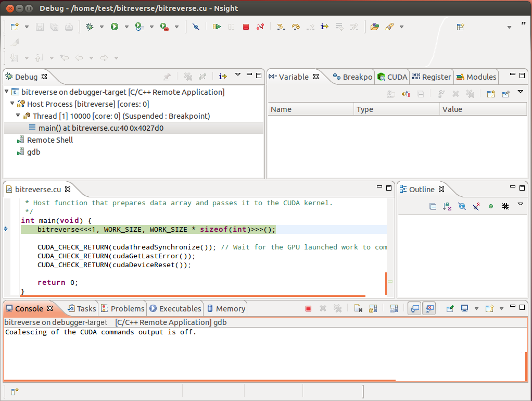Image resolution: width=532 pixels, height=401 pixels.
Task: Launch the program in debug mode
Action: point(90,26)
